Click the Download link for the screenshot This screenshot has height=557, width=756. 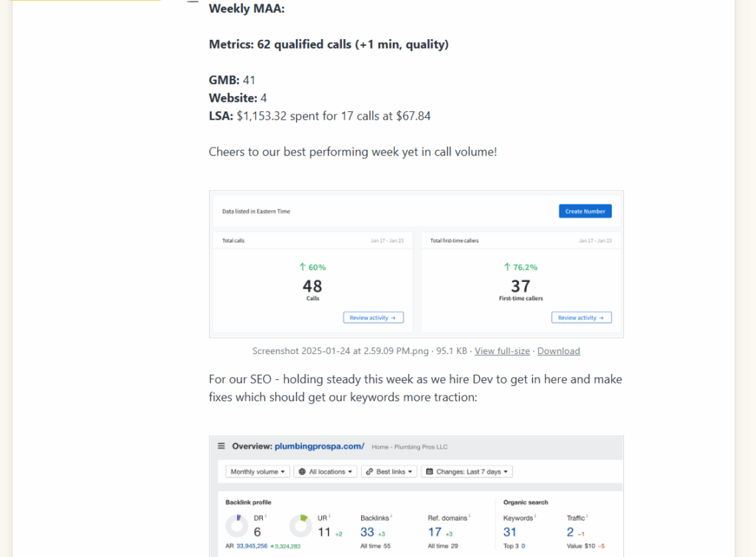click(558, 351)
